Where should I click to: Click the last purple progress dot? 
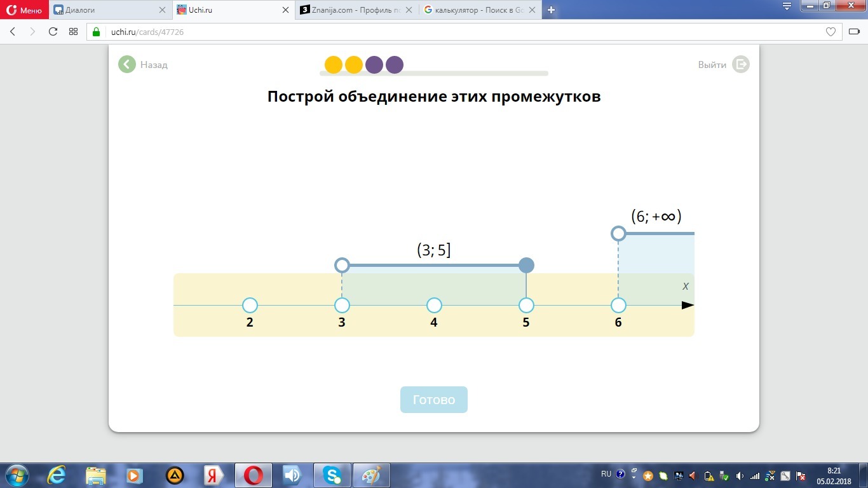click(395, 65)
